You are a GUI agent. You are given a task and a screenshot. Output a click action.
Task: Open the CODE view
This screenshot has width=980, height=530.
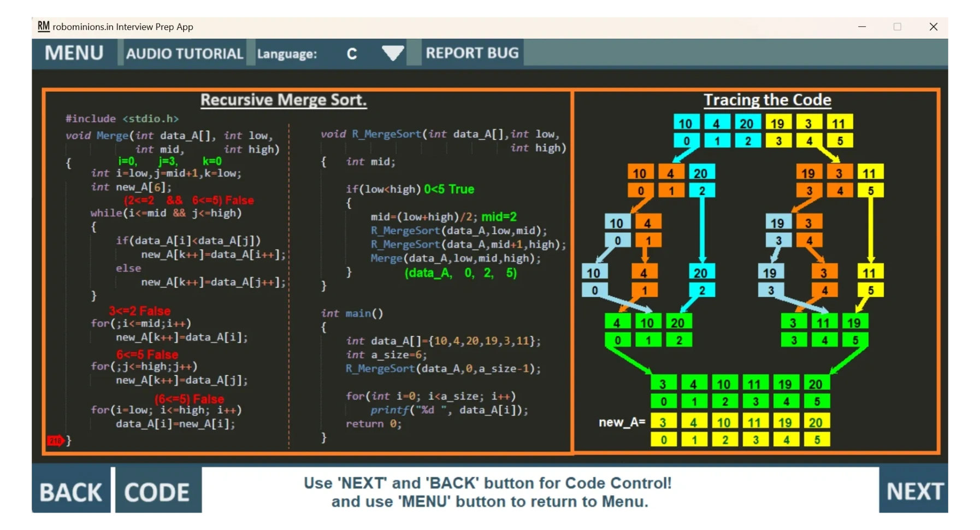(156, 491)
